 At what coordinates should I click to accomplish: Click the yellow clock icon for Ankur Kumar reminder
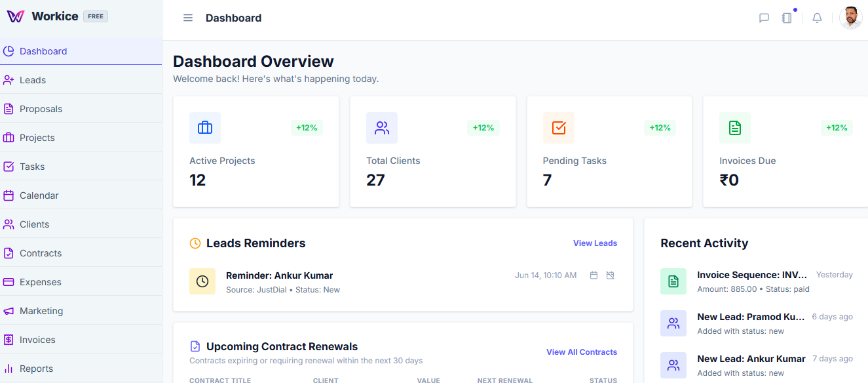[x=202, y=281]
